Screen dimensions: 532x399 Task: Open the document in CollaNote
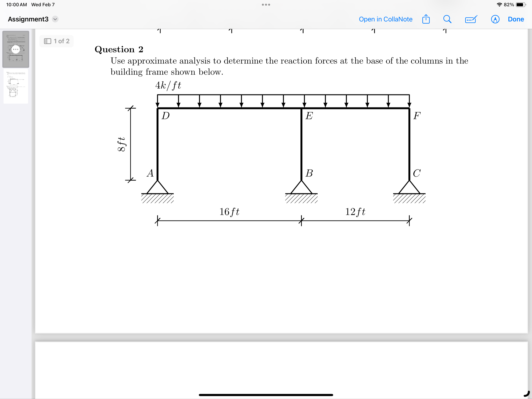click(386, 19)
